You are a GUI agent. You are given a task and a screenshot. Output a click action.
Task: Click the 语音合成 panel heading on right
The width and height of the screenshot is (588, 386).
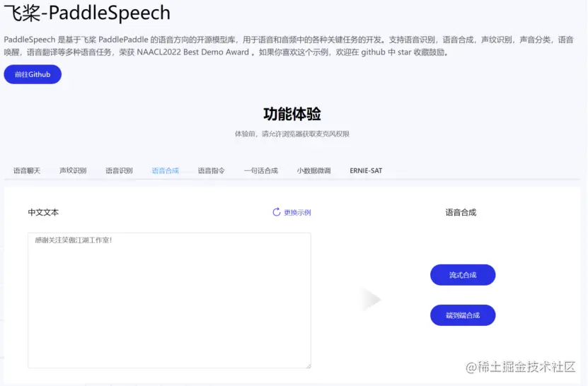[461, 213]
